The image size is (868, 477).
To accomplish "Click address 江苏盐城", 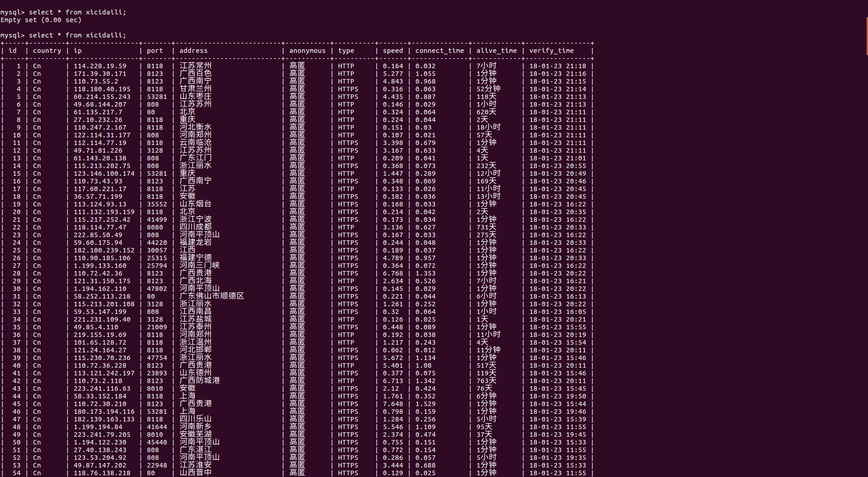I will coord(196,319).
